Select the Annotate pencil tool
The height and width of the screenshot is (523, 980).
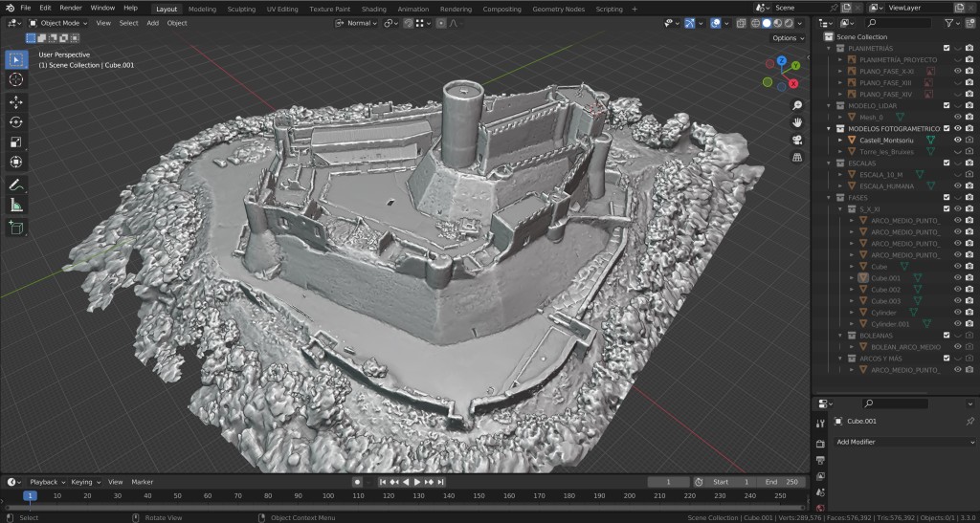pyautogui.click(x=16, y=185)
